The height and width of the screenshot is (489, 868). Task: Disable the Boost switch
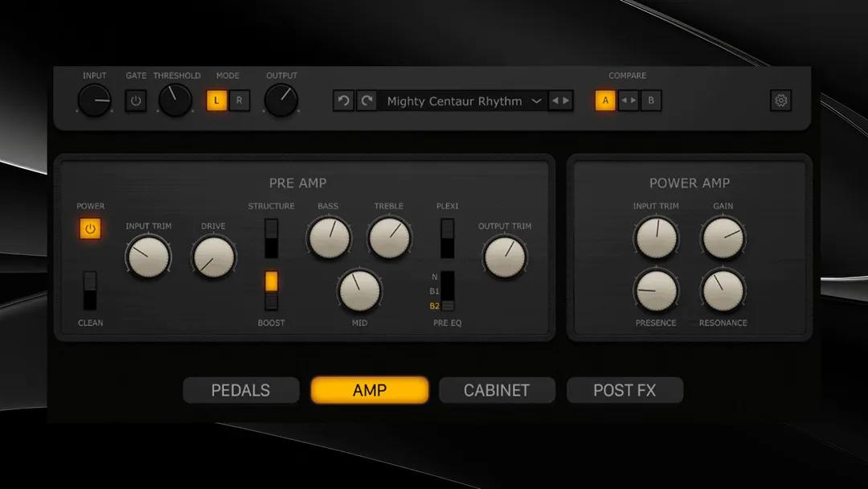[271, 281]
